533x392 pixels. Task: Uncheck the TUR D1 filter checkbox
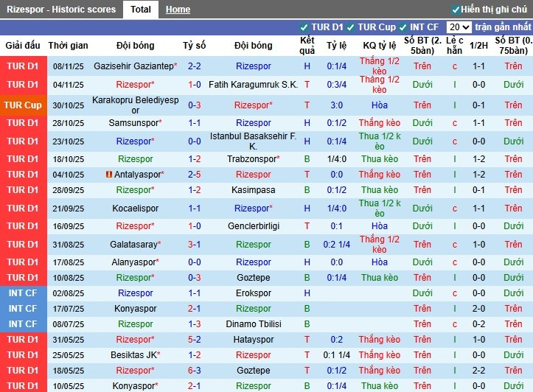304,27
